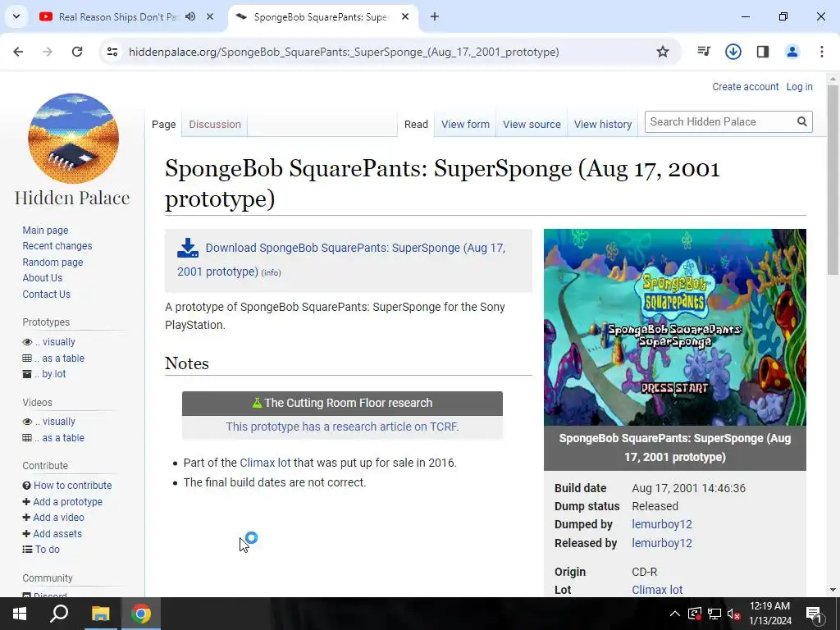Click Add a prototype

[x=67, y=501]
